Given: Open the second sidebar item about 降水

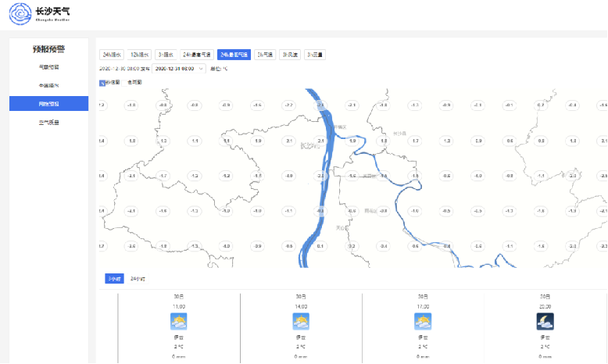Looking at the screenshot, I should (x=49, y=85).
